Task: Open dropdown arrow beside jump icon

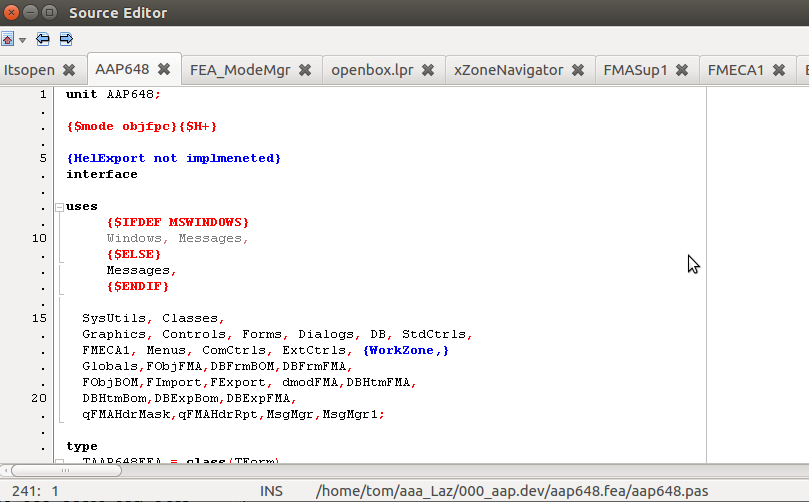Action: pyautogui.click(x=22, y=41)
